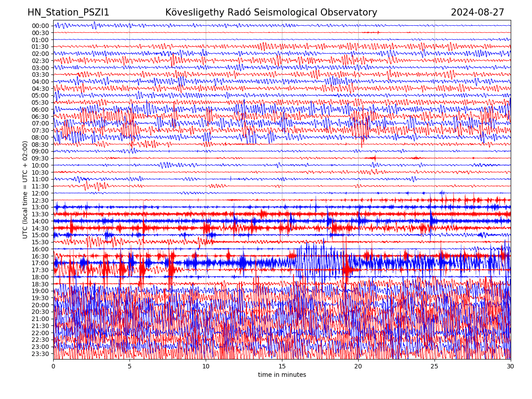532x399 pixels.
Task: Select the 12:00 trace time label
Action: pos(40,193)
